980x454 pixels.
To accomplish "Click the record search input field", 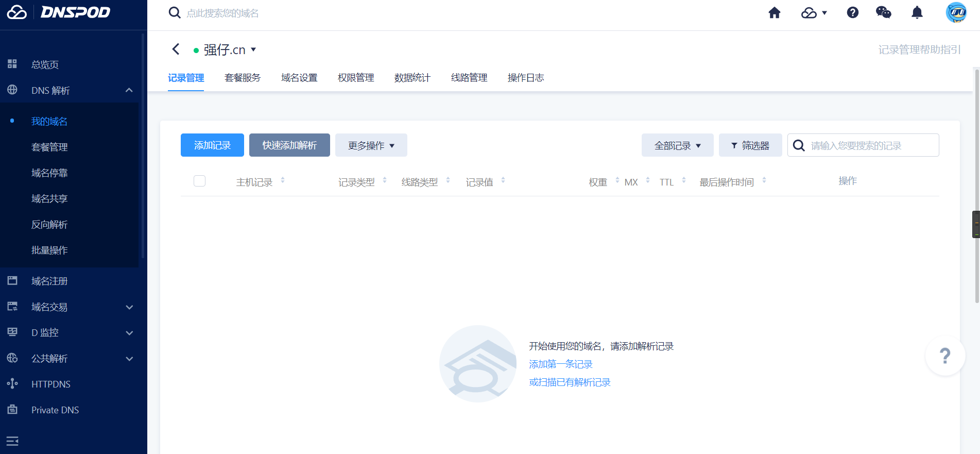I will pos(870,146).
